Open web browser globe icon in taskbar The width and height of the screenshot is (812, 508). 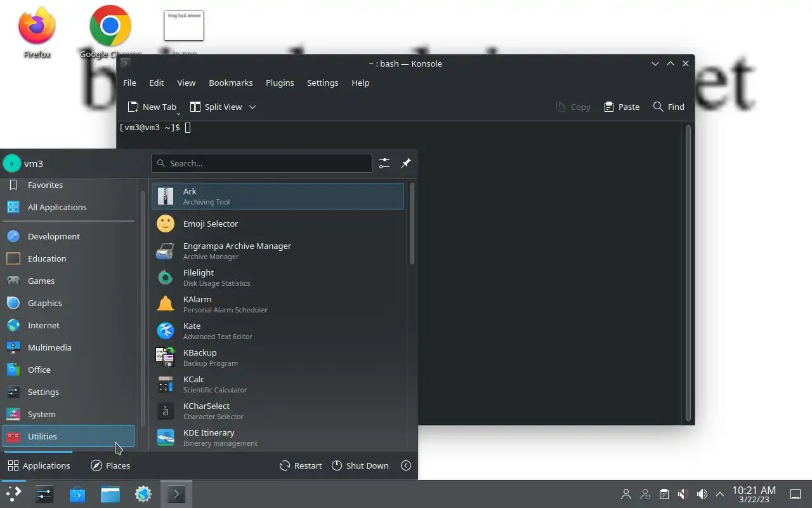click(x=143, y=494)
